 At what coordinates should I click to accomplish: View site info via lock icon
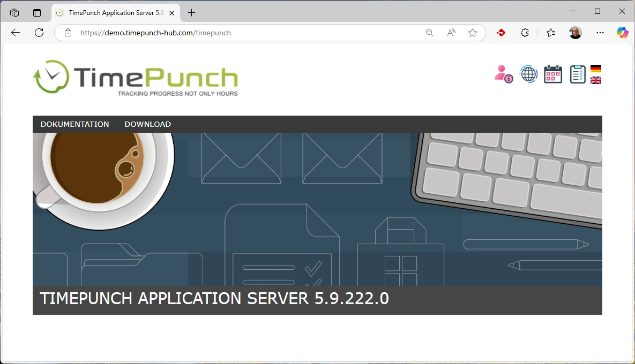pyautogui.click(x=68, y=33)
